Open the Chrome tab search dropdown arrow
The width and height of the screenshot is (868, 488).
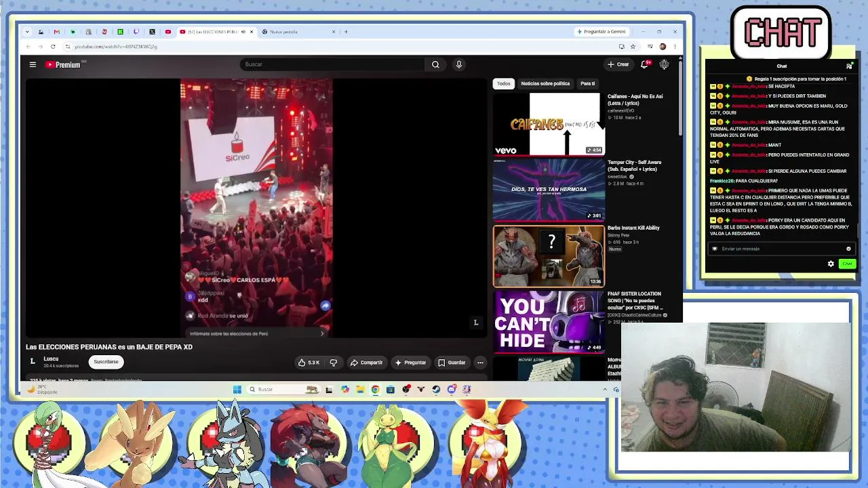27,32
